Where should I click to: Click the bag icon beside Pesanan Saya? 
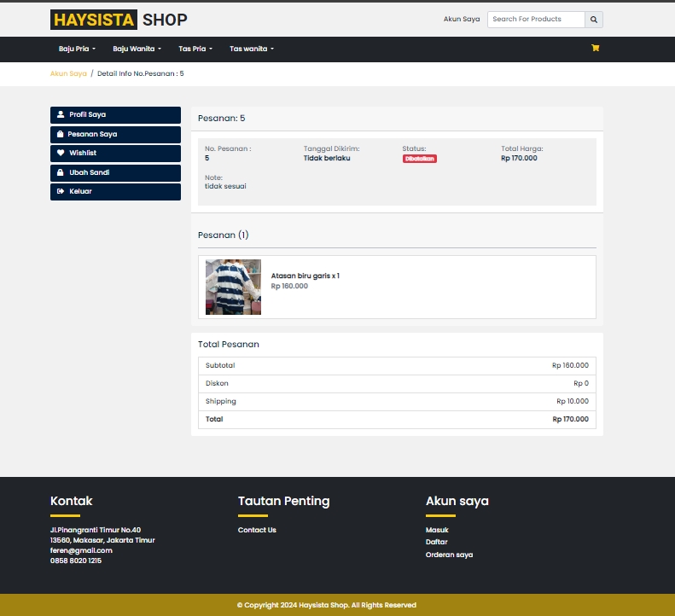pos(61,134)
